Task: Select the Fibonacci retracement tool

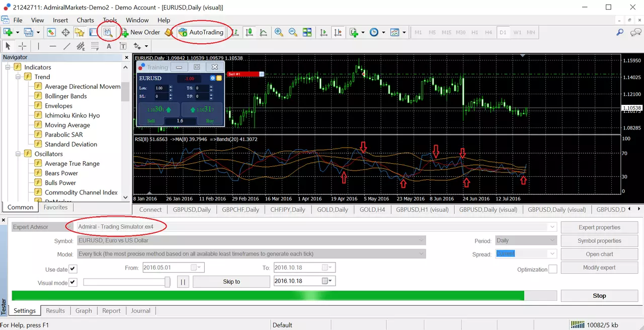Action: pos(95,46)
